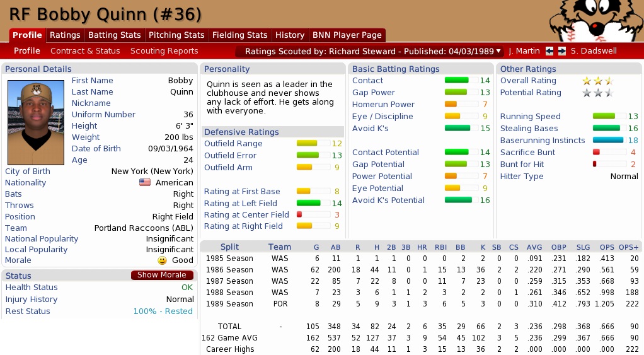Click the Baserunning Instincts rating bar
This screenshot has height=355, width=644.
[608, 141]
